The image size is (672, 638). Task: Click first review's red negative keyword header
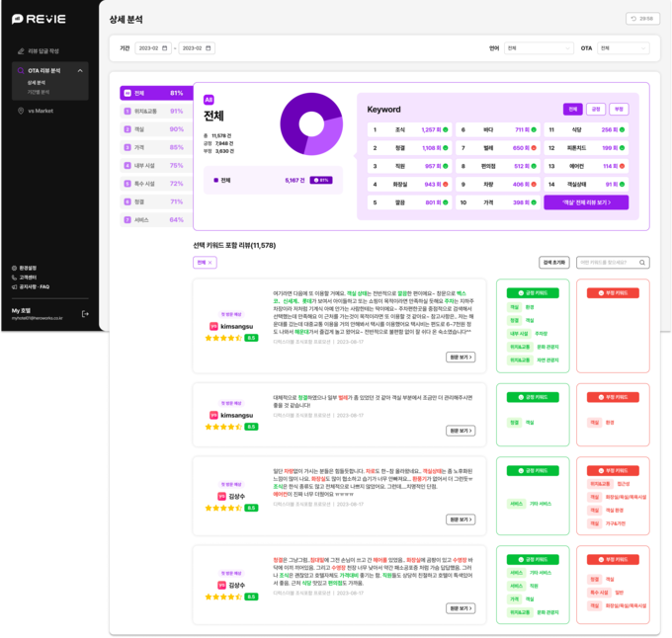coord(613,293)
